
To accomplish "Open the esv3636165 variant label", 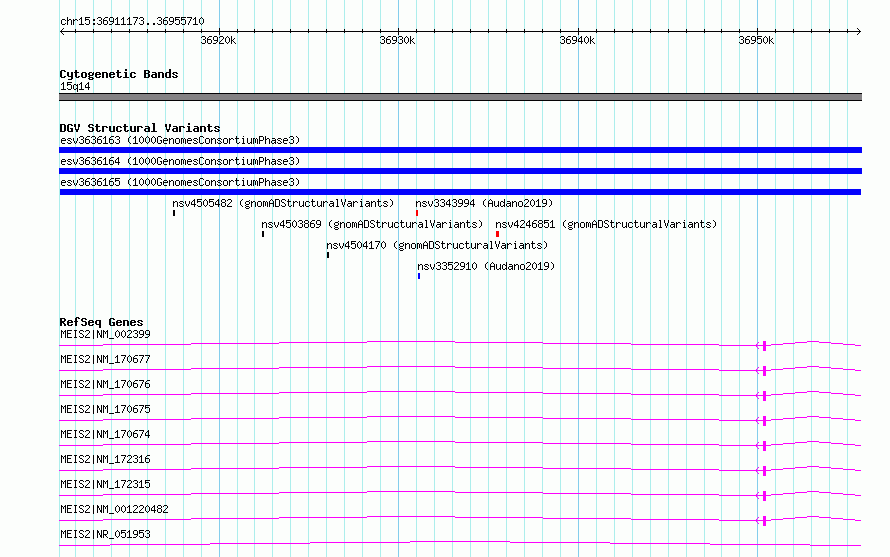I will point(180,182).
